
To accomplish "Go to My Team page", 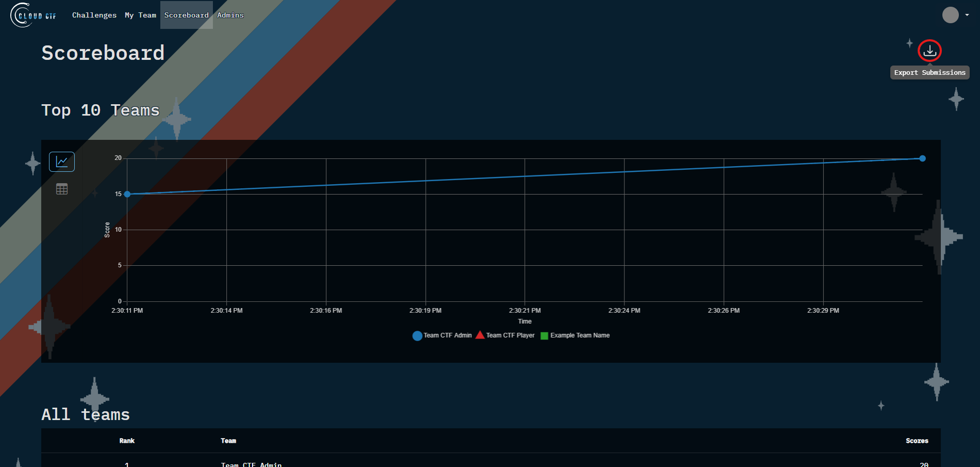I will 140,15.
